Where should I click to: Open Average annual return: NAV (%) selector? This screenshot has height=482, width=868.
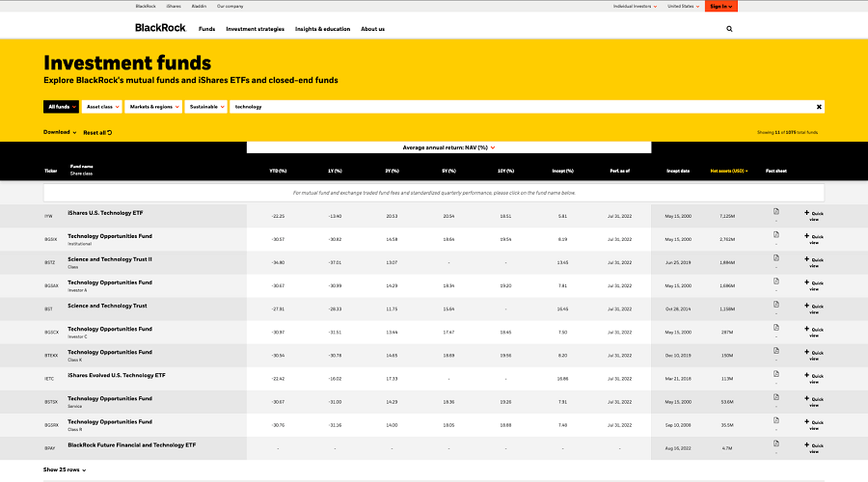tap(448, 147)
